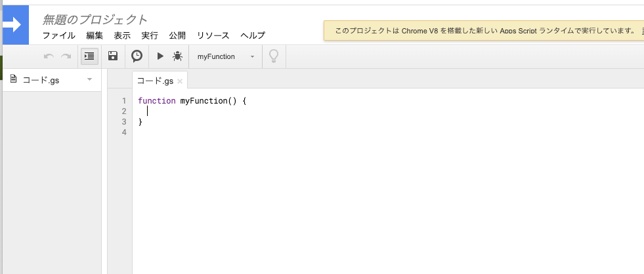Image resolution: width=644 pixels, height=274 pixels.
Task: Click the lightbulb suggestion icon
Action: 274,56
